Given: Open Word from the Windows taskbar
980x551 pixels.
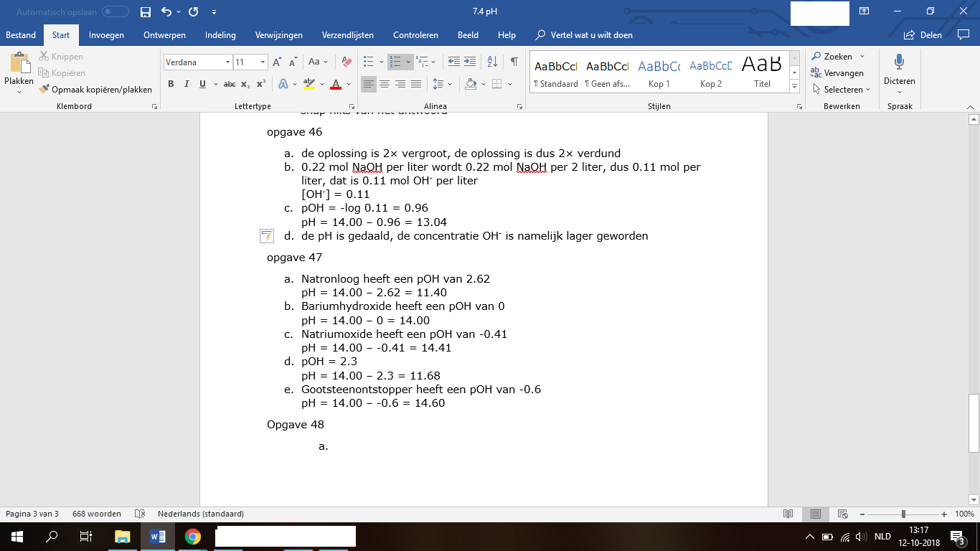Looking at the screenshot, I should pos(158,536).
